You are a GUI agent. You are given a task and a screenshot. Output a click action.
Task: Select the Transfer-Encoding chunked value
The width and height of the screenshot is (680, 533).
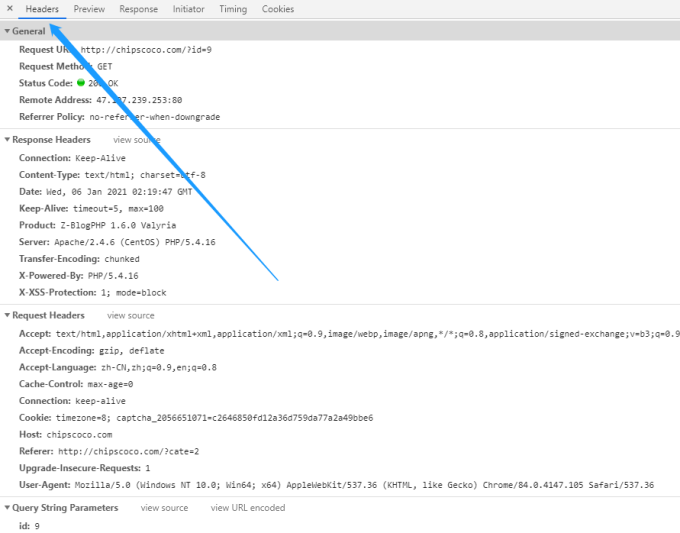(x=122, y=259)
